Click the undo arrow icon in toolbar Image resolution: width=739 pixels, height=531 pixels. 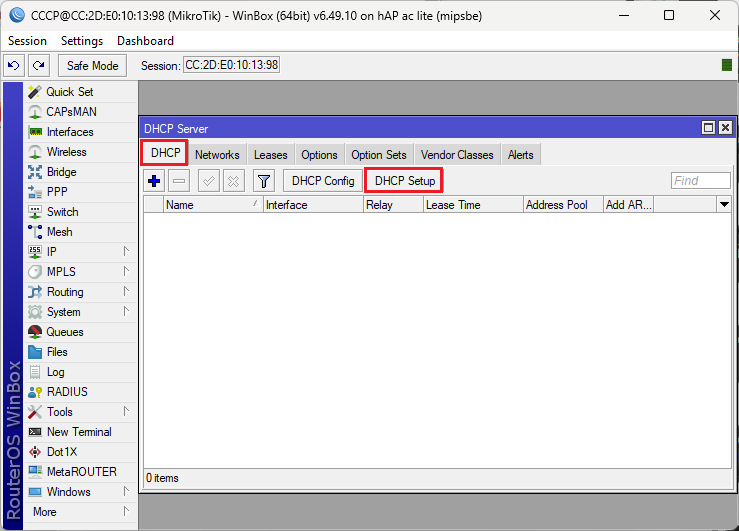click(x=14, y=65)
